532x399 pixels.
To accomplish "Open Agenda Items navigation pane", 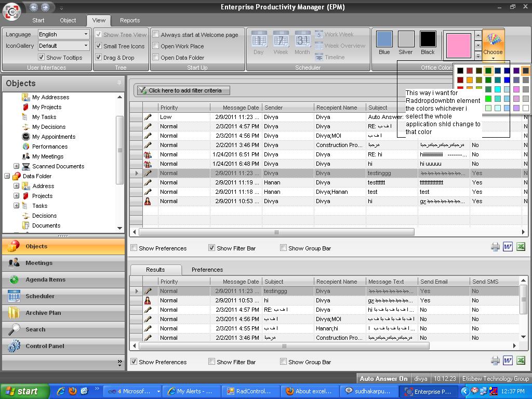I will (63, 280).
